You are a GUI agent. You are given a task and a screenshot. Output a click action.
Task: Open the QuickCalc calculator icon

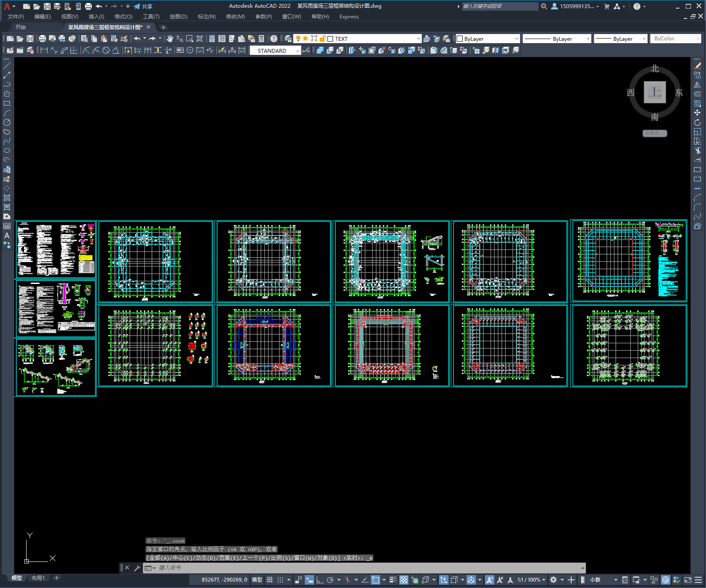[261, 39]
